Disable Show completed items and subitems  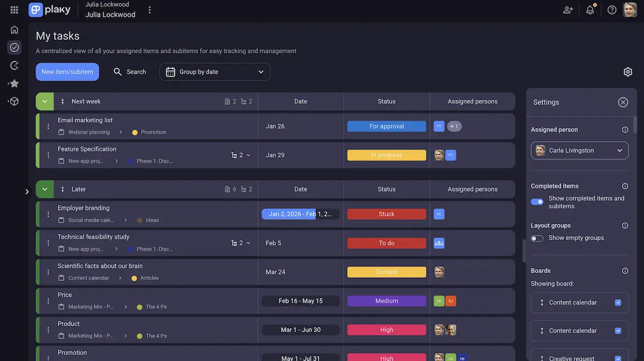(x=537, y=201)
